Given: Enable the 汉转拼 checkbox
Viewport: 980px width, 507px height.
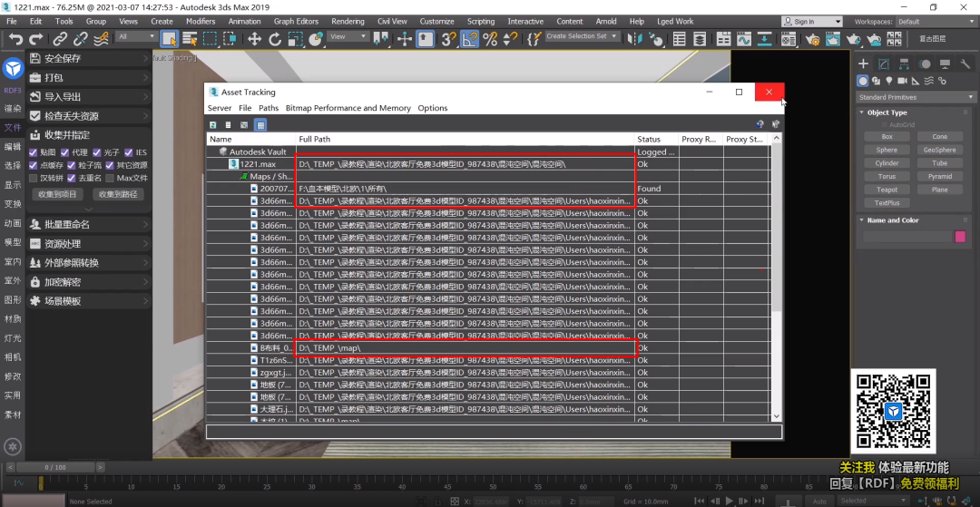Looking at the screenshot, I should click(x=34, y=178).
